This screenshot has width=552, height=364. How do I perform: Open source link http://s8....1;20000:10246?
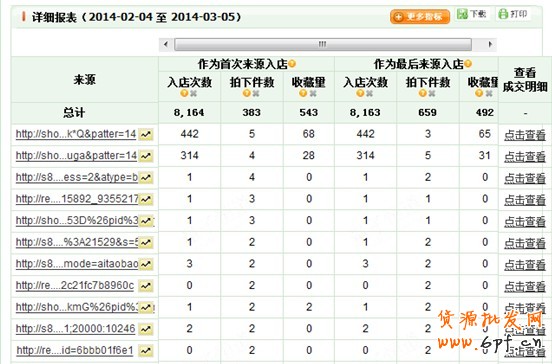click(x=75, y=329)
